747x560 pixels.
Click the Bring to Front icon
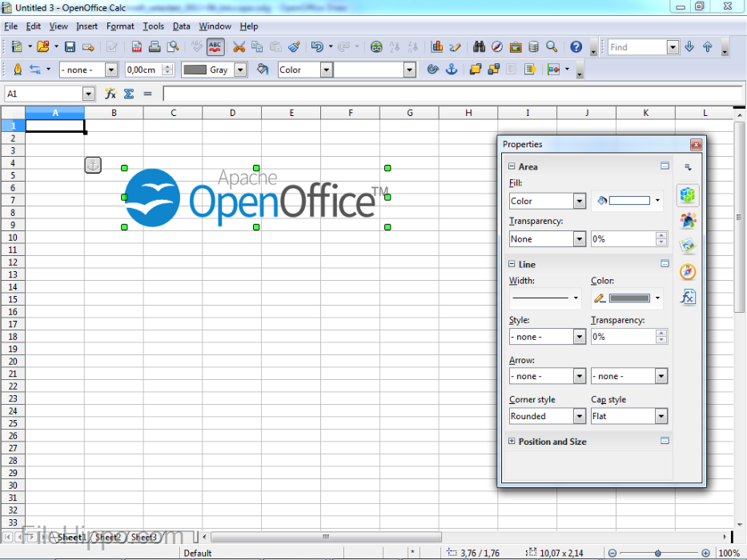coord(475,70)
